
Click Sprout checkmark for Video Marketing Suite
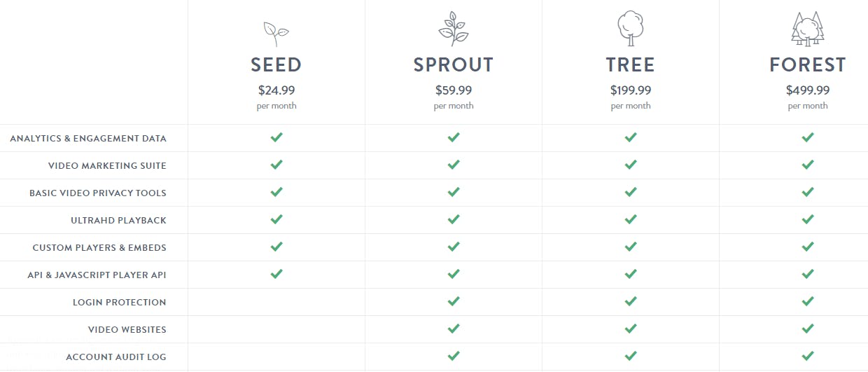point(454,165)
